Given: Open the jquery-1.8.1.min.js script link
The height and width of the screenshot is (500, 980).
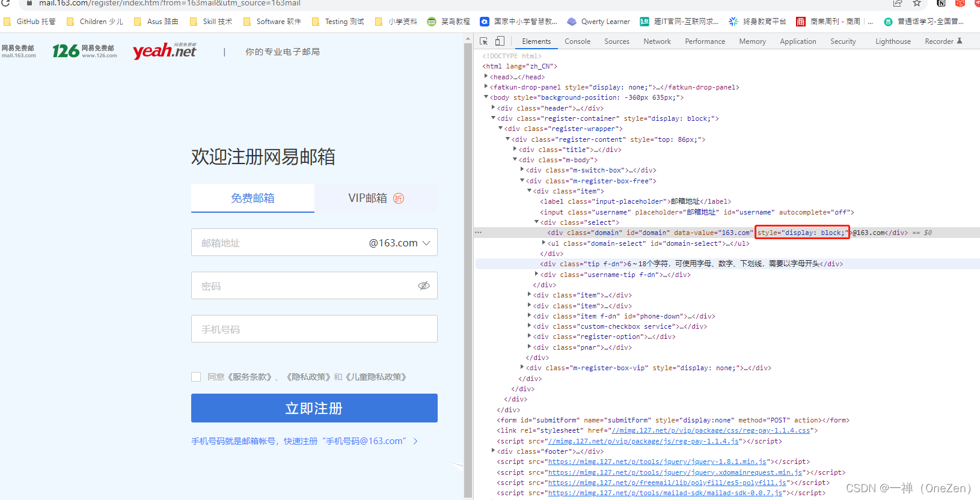Looking at the screenshot, I should (657, 462).
